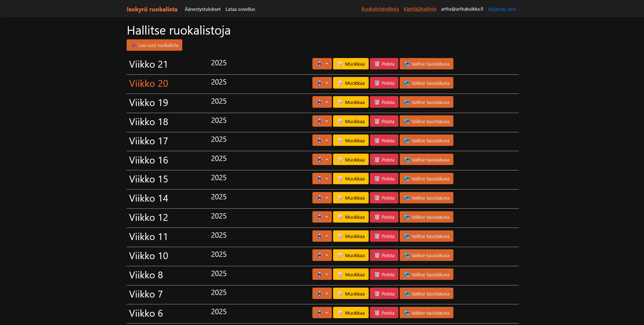Click the printer icon for Viikko 14
The width and height of the screenshot is (644, 325).
tap(319, 198)
